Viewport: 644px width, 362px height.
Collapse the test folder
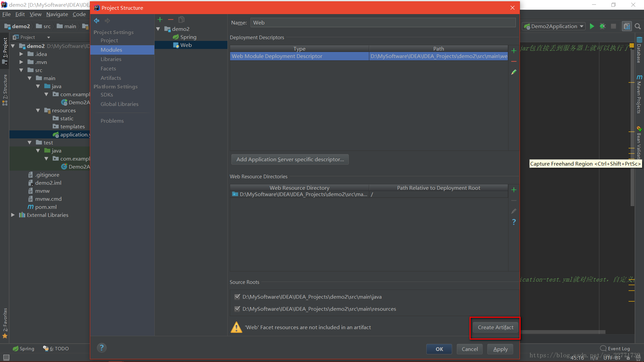30,142
